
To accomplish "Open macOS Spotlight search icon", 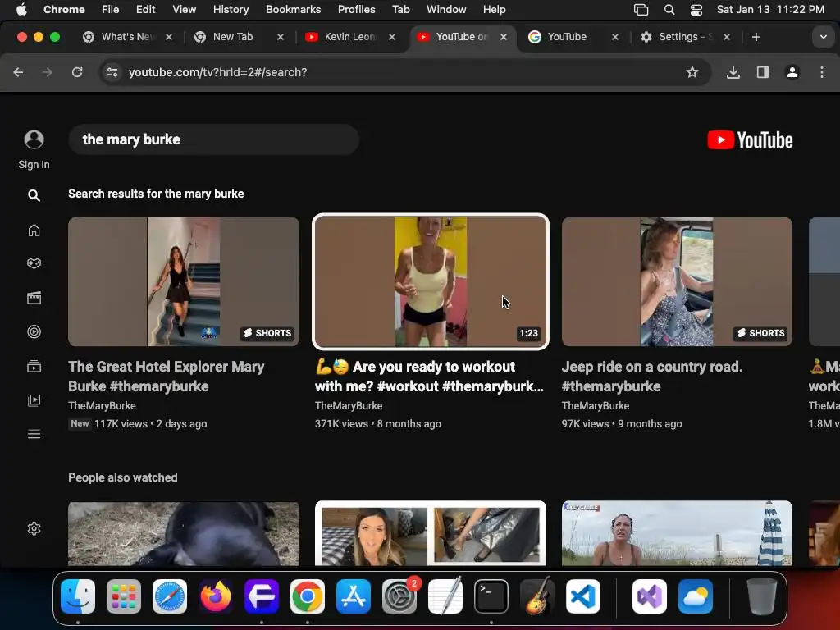I will click(669, 10).
